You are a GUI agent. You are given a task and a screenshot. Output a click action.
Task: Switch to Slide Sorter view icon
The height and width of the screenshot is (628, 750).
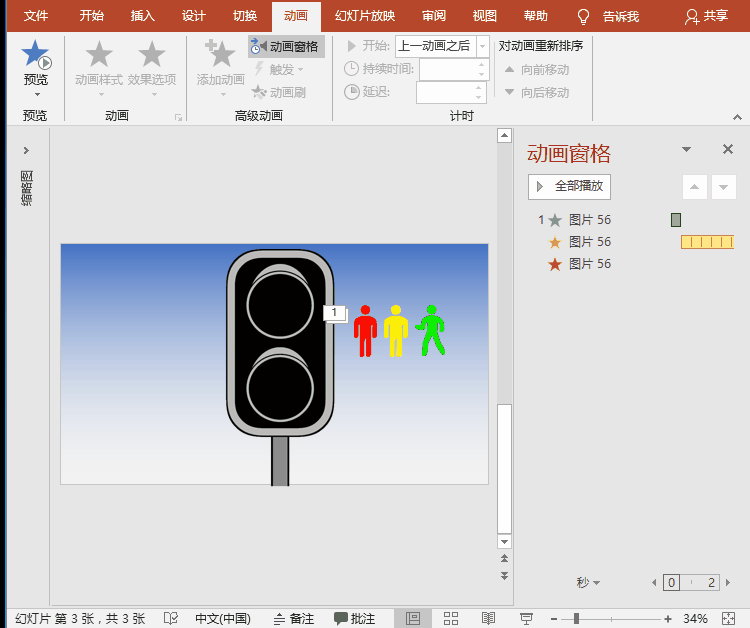tap(451, 619)
